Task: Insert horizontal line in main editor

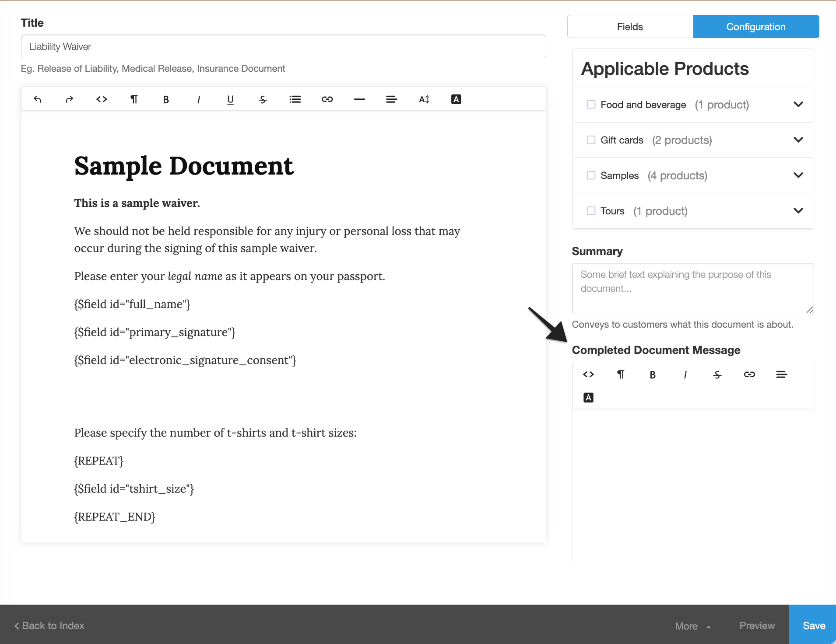Action: (x=359, y=99)
